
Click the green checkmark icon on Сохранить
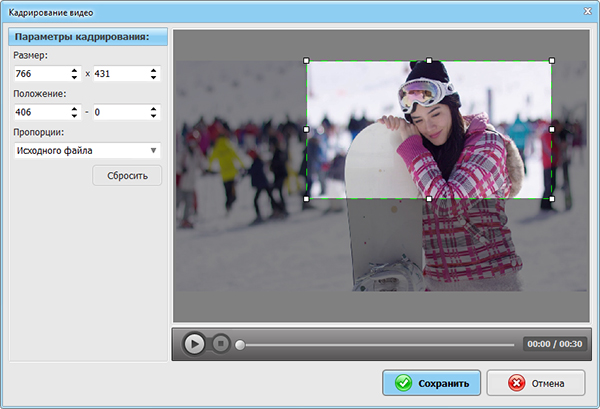(x=403, y=383)
